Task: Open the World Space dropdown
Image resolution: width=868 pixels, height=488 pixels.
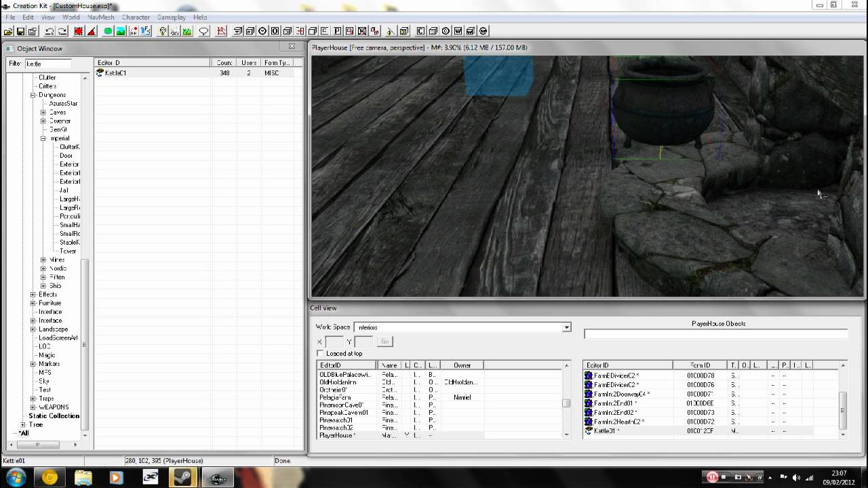Action: (x=566, y=327)
